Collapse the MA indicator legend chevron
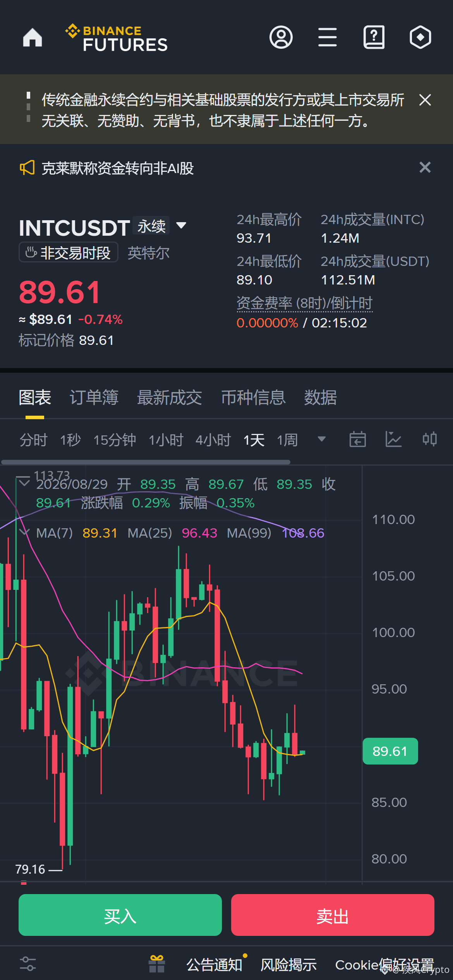This screenshot has width=453, height=980. [24, 532]
